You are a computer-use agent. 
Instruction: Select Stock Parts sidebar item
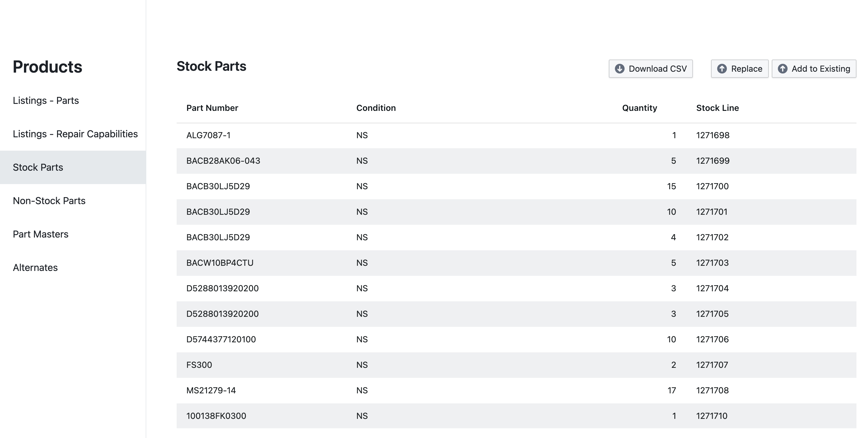pyautogui.click(x=38, y=167)
